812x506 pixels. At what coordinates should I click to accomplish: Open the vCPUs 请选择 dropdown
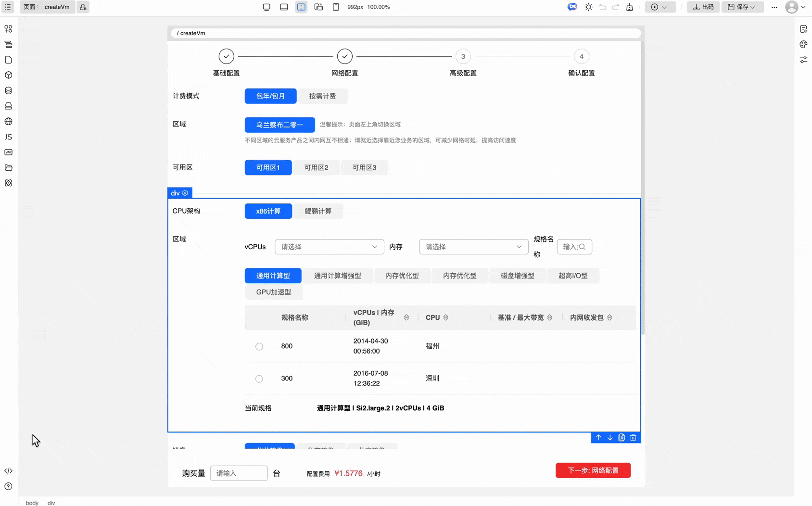(x=329, y=246)
